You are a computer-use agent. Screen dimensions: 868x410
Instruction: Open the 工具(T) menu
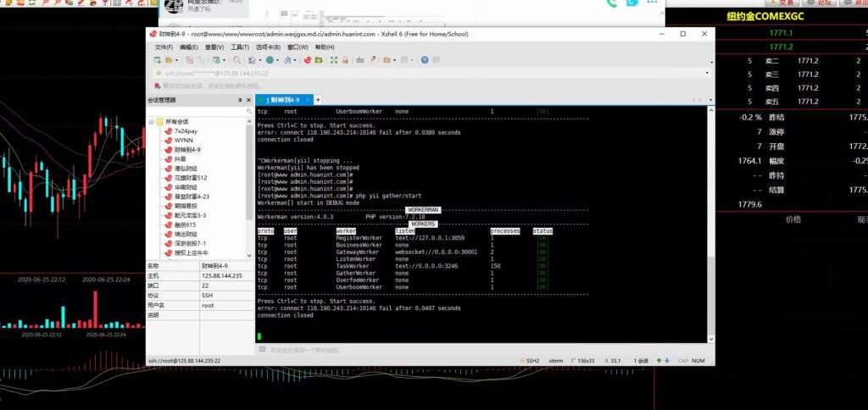click(x=240, y=47)
